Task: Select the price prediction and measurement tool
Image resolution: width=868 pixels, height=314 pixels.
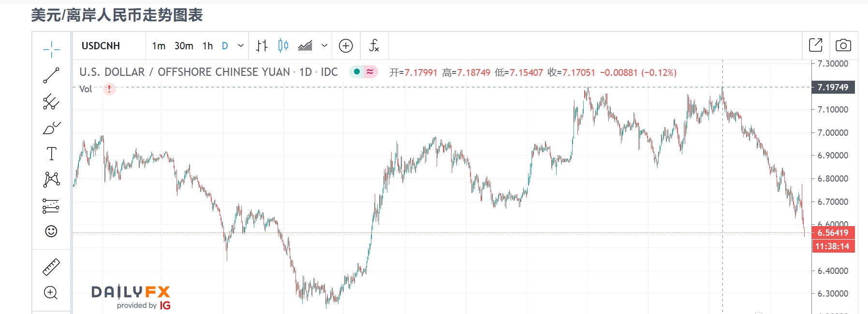Action: [x=51, y=206]
